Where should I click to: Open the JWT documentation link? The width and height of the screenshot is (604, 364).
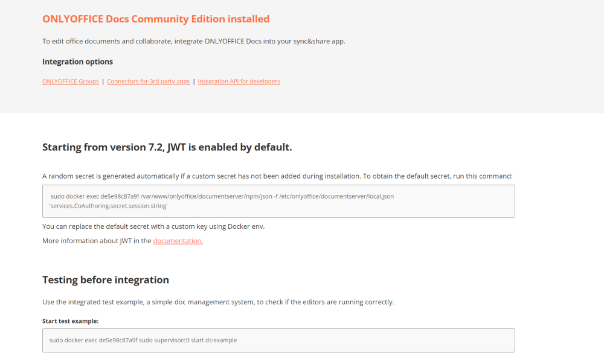[x=178, y=240]
